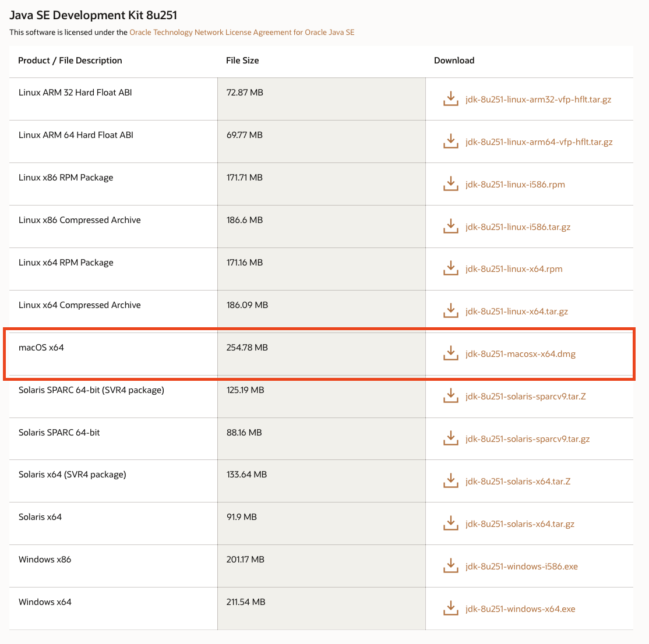
Task: Select Linux ARM 64 Hard Float ABI text
Action: [x=76, y=135]
